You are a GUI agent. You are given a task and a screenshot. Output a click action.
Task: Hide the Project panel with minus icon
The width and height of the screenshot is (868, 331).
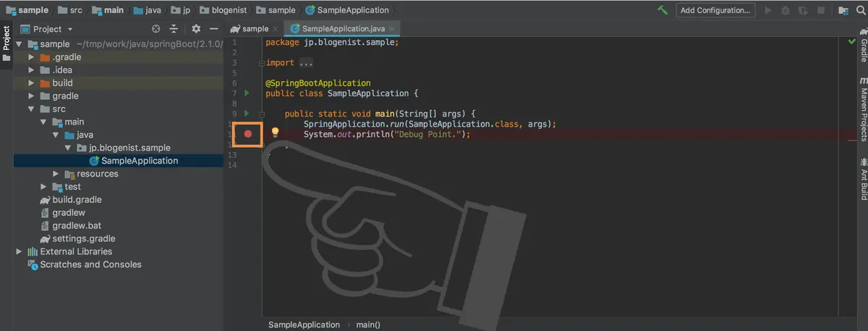point(213,29)
